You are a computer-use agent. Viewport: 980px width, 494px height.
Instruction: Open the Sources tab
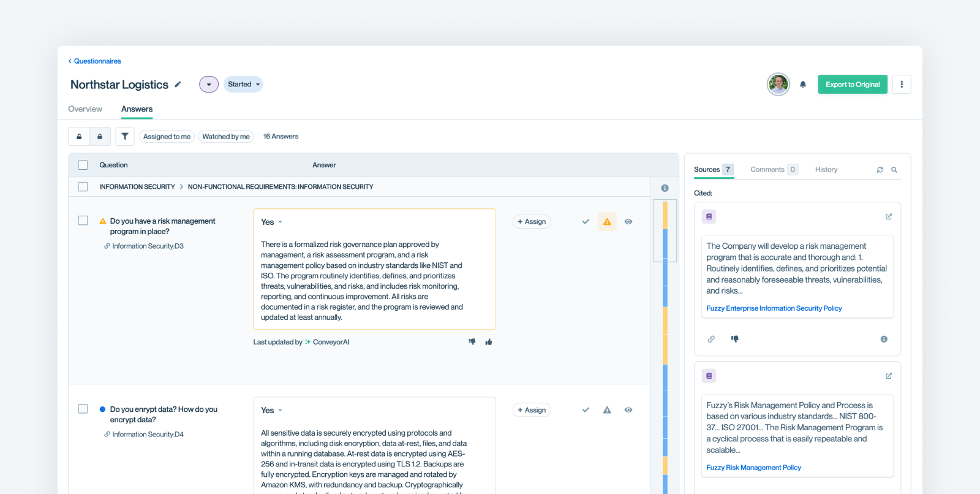(x=713, y=170)
